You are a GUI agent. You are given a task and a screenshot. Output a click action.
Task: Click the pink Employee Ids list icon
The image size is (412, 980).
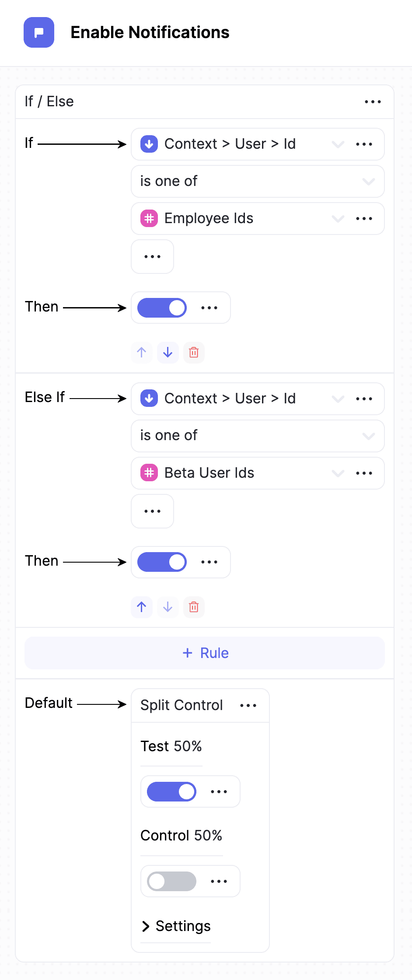pyautogui.click(x=149, y=218)
